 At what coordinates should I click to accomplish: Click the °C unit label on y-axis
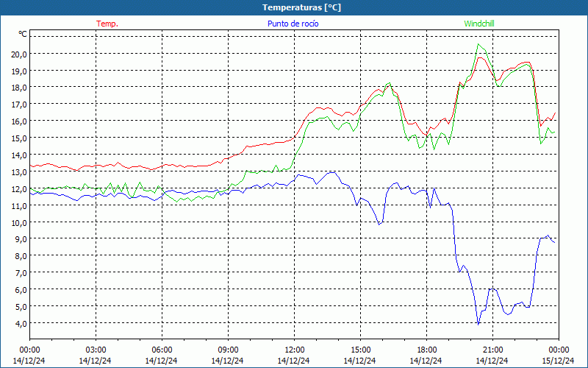23,34
